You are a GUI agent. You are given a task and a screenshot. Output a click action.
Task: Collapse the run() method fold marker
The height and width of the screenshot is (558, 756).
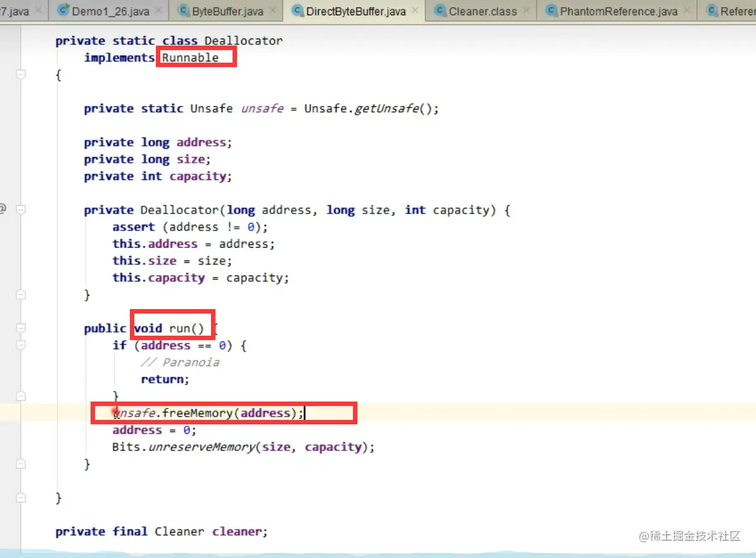point(21,328)
